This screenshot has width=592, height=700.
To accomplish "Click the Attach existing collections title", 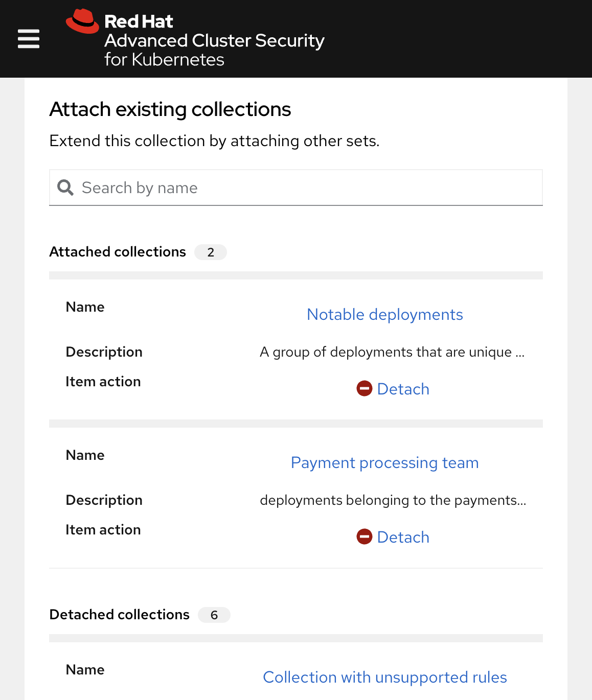I will point(170,109).
